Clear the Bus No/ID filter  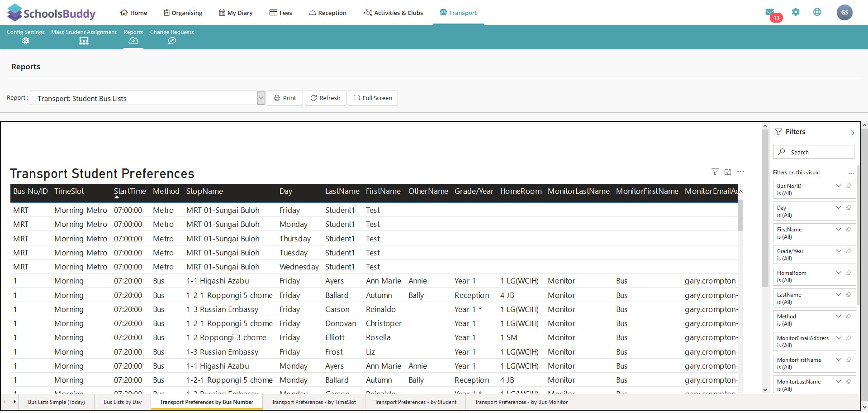(x=849, y=186)
